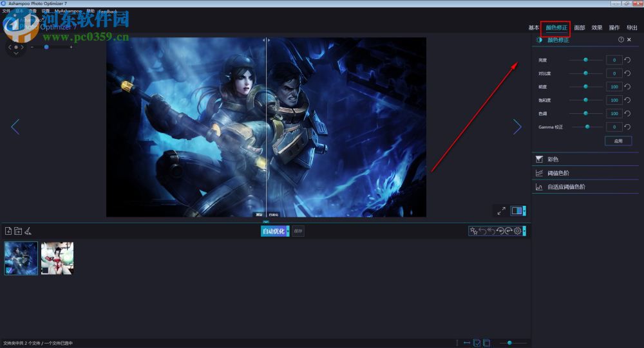Click the status text "文件夹中共 2 个文件"

click(x=21, y=343)
